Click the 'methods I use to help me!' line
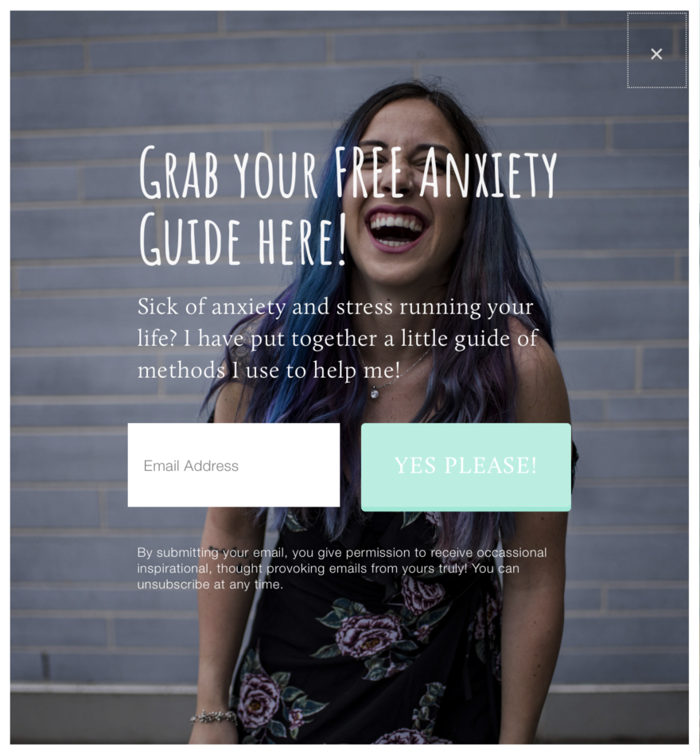 click(x=269, y=371)
